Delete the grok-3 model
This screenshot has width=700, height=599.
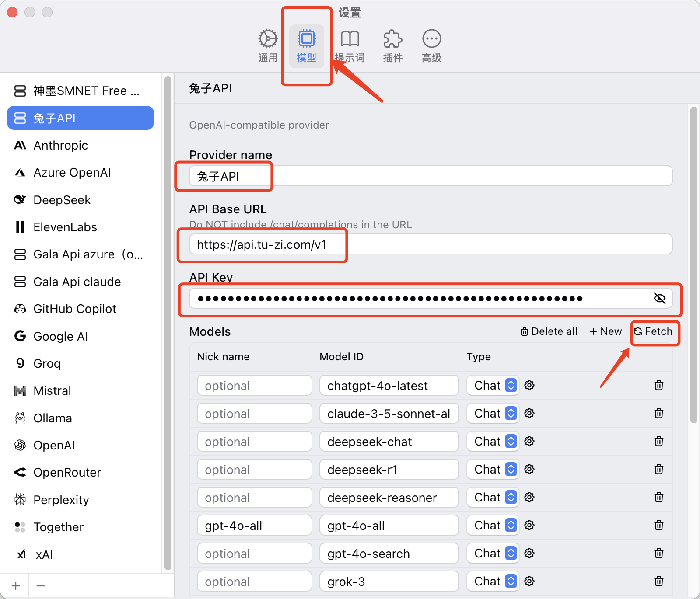659,581
